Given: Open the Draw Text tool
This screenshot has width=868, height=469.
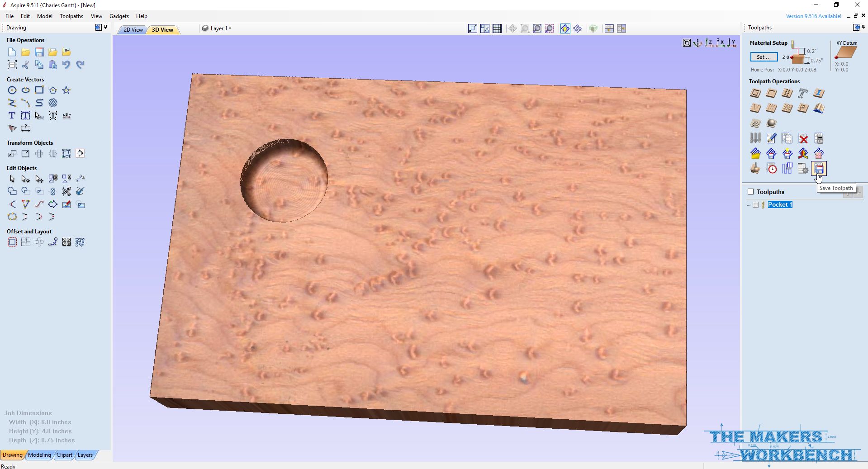Looking at the screenshot, I should coord(11,115).
